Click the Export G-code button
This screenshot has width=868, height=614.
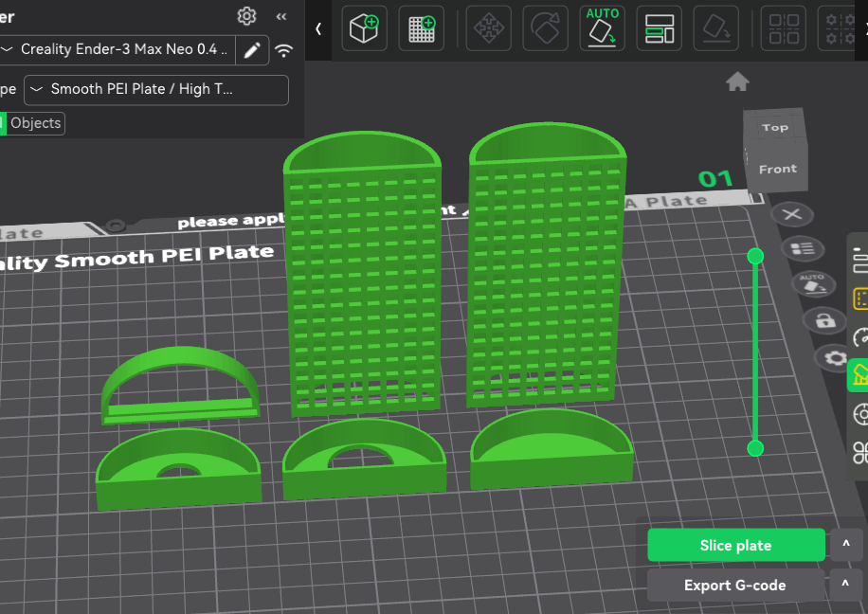coord(735,586)
